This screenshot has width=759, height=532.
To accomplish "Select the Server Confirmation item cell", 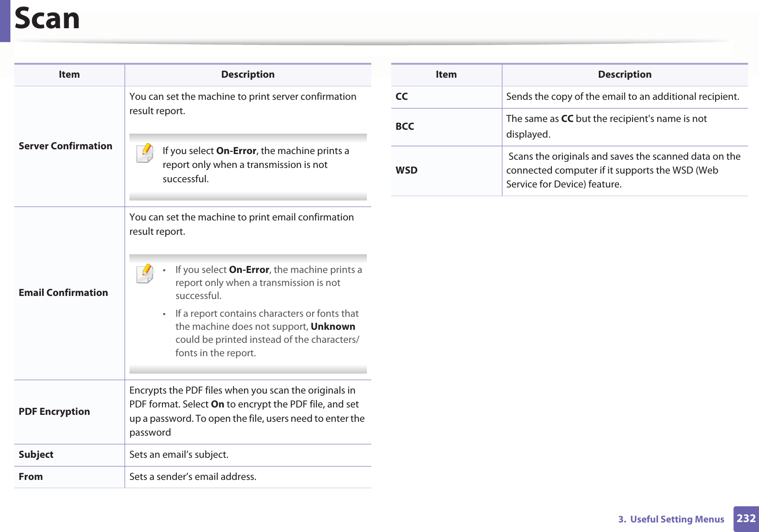I will tap(66, 146).
